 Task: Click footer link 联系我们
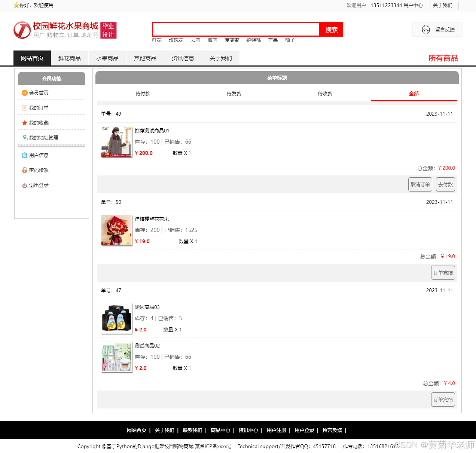click(192, 430)
